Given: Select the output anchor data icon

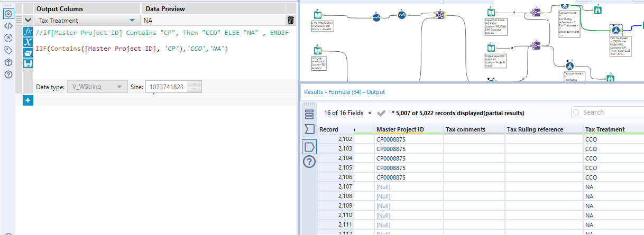Looking at the screenshot, I should click(x=310, y=146).
